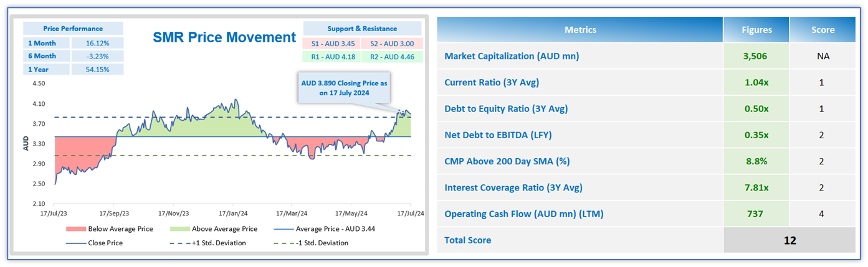Select the Figures column header

coord(756,29)
